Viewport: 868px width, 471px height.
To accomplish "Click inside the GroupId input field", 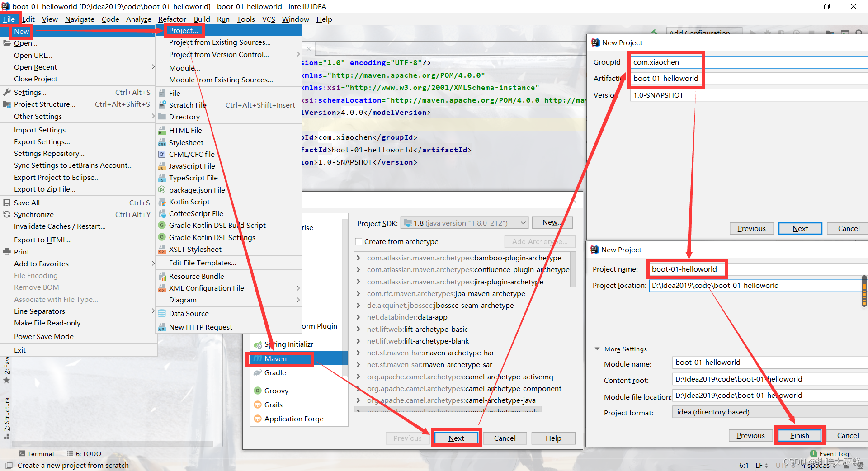I will [x=749, y=62].
